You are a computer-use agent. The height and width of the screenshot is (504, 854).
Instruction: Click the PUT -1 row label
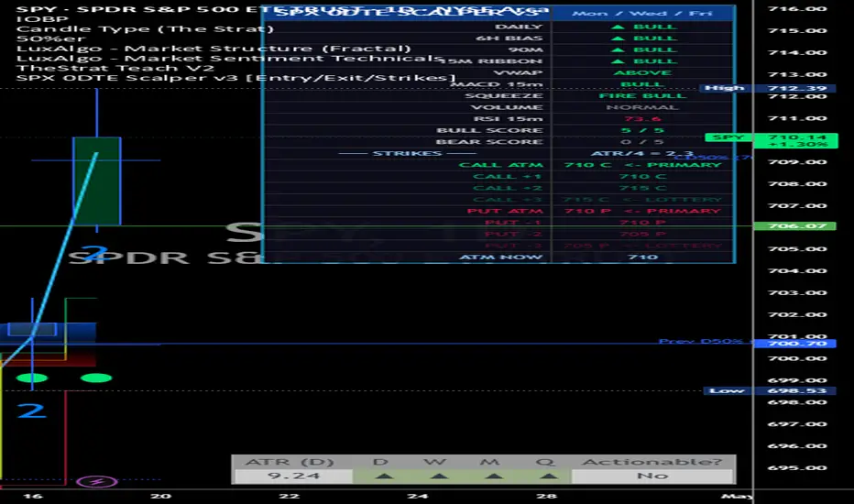(x=513, y=223)
